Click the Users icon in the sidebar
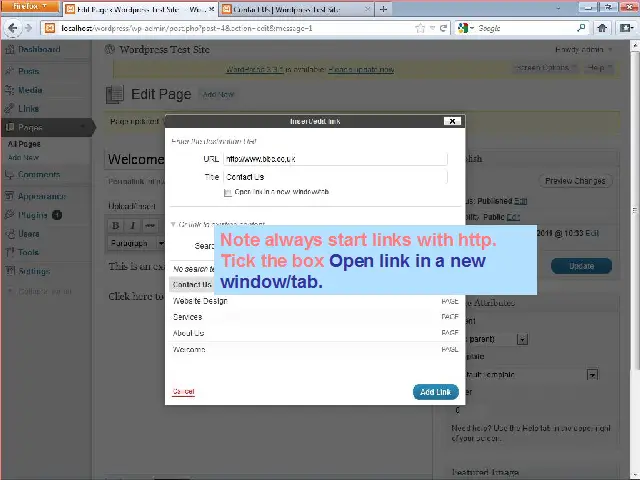Viewport: 640px width, 480px height. [10, 234]
